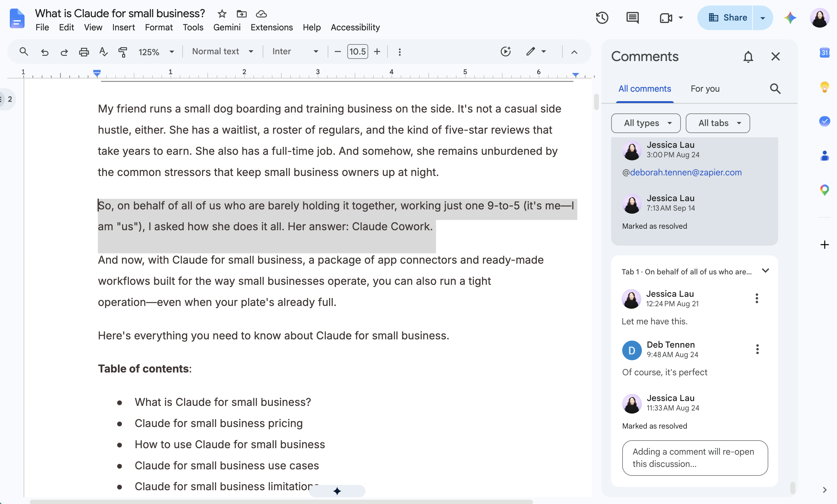This screenshot has width=837, height=504.
Task: Open deborah.tennen@zapier.com mention link
Action: point(685,172)
